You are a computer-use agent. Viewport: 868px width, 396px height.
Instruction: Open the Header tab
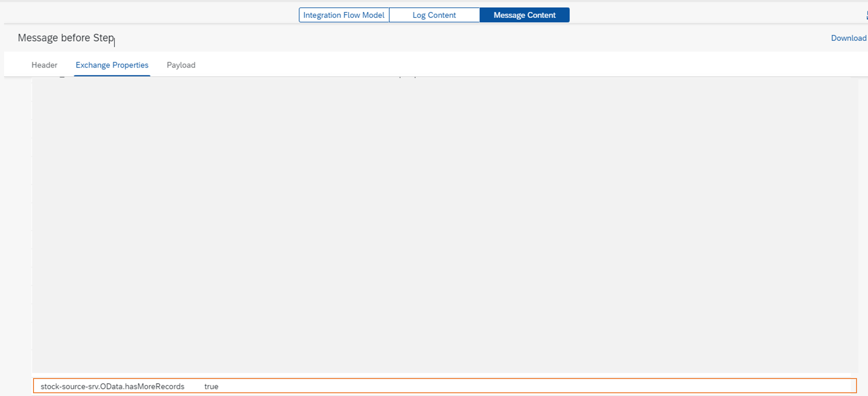point(45,65)
